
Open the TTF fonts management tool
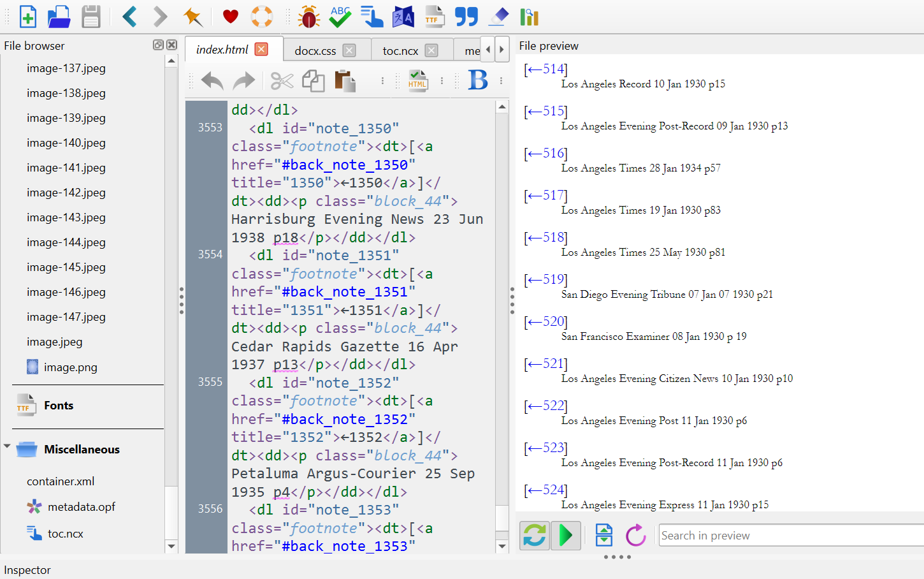(x=435, y=17)
